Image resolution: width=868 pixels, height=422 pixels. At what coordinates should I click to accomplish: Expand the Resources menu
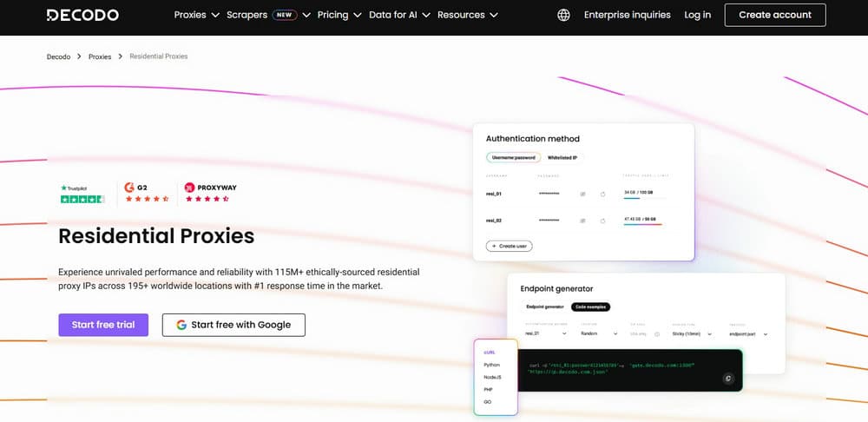pos(467,15)
